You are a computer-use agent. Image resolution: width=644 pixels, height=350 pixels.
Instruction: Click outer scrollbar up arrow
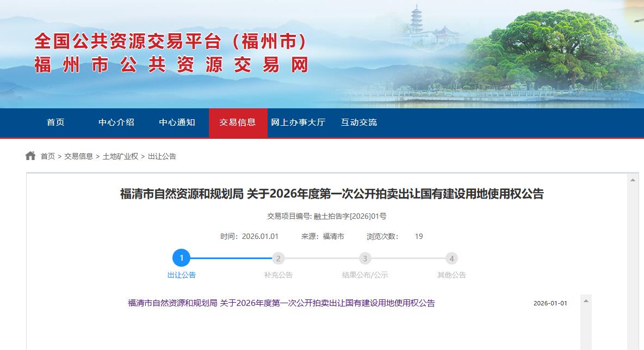click(633, 180)
